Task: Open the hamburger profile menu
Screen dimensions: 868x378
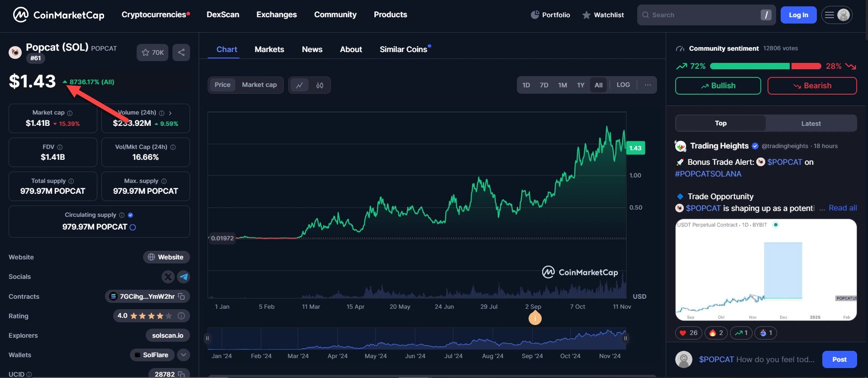Action: [836, 15]
